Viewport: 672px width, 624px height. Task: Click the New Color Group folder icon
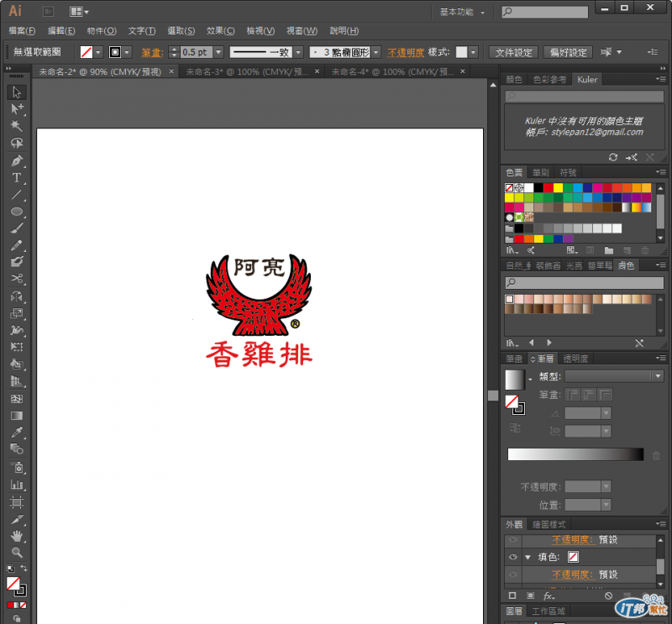[x=608, y=250]
